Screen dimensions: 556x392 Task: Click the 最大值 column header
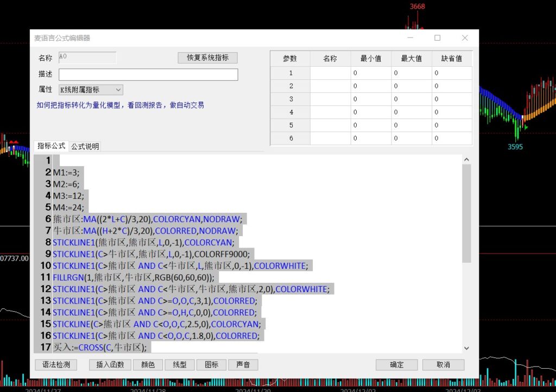[x=412, y=59]
